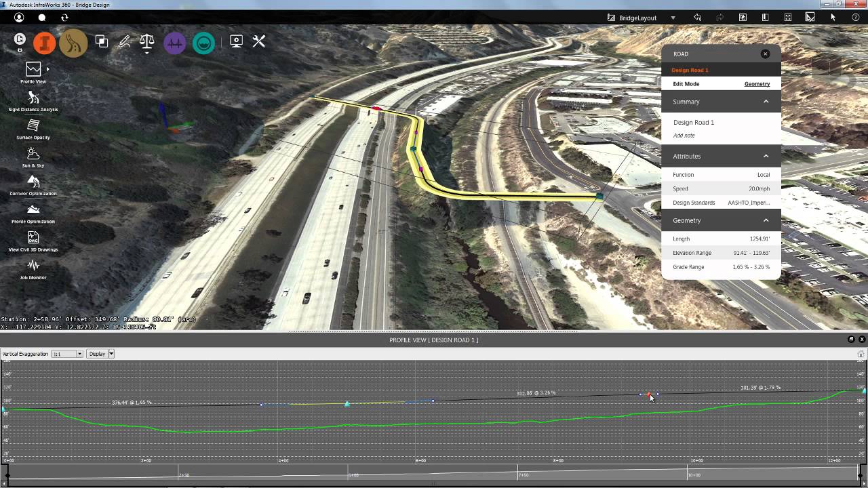
Task: Open the user account icon
Action: tap(19, 18)
